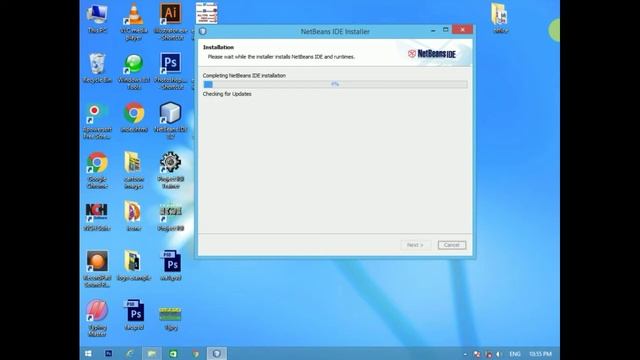
Task: Open the Photoshop shortcut on desktop
Action: coord(171,71)
